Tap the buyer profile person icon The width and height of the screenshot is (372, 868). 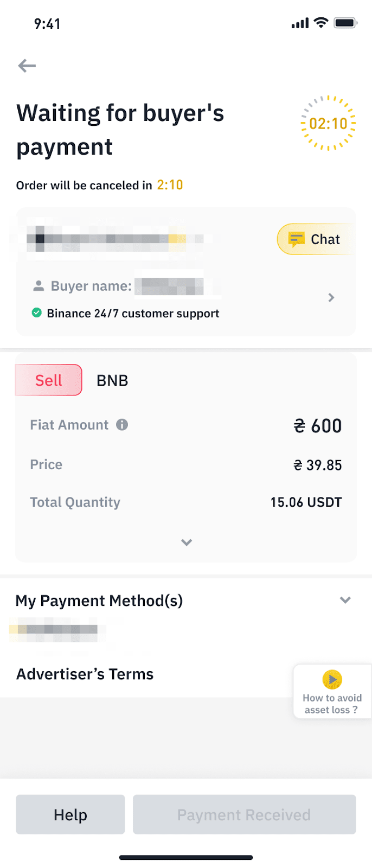[x=39, y=286]
